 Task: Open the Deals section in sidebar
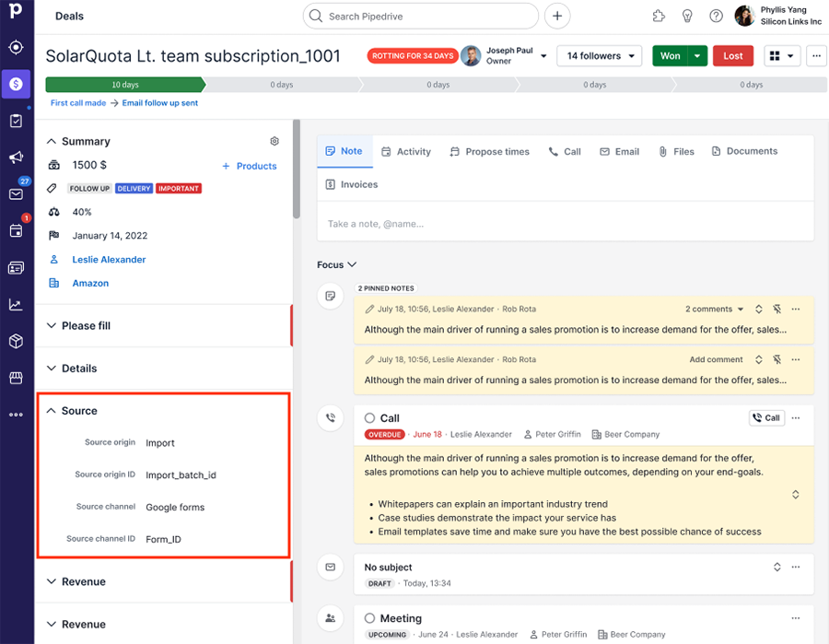15,84
